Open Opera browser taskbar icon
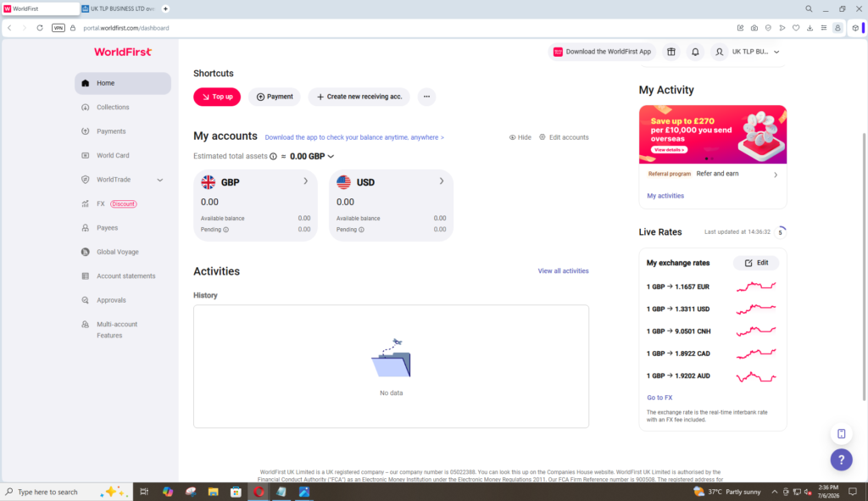The image size is (868, 501). [259, 492]
